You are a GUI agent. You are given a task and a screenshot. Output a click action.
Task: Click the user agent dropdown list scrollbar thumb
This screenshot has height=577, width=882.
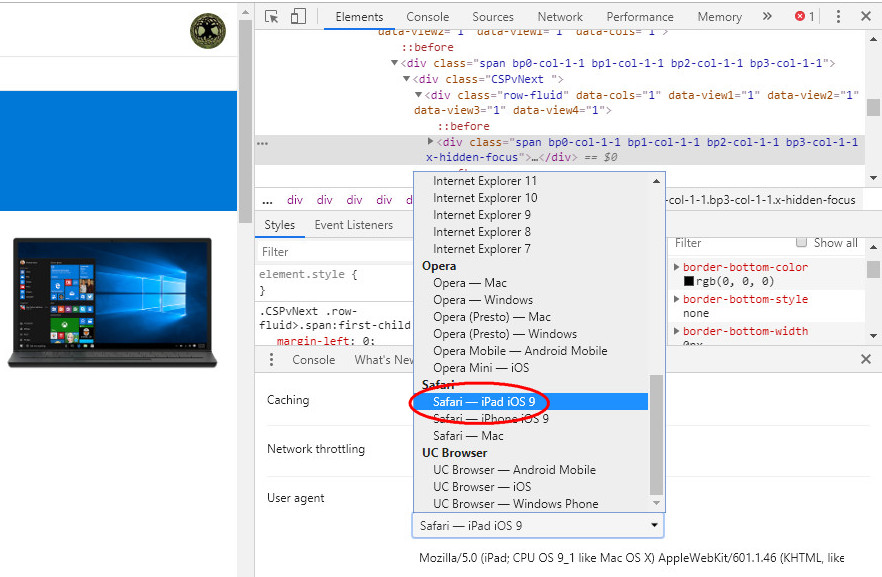pos(656,435)
